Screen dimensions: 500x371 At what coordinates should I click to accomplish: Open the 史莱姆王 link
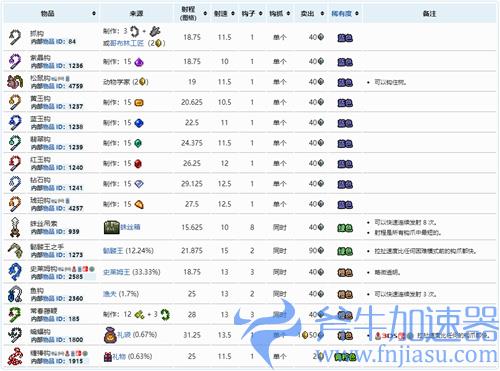tap(116, 272)
